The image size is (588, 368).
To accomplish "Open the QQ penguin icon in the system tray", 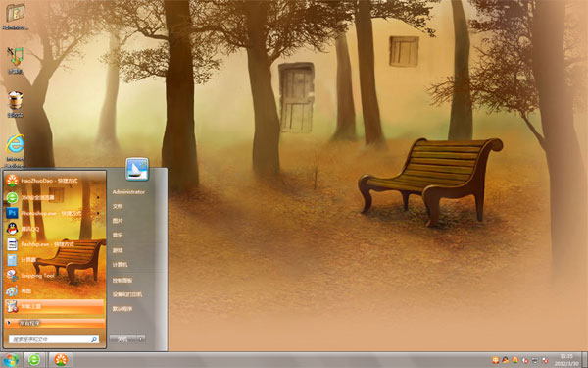I will (505, 360).
